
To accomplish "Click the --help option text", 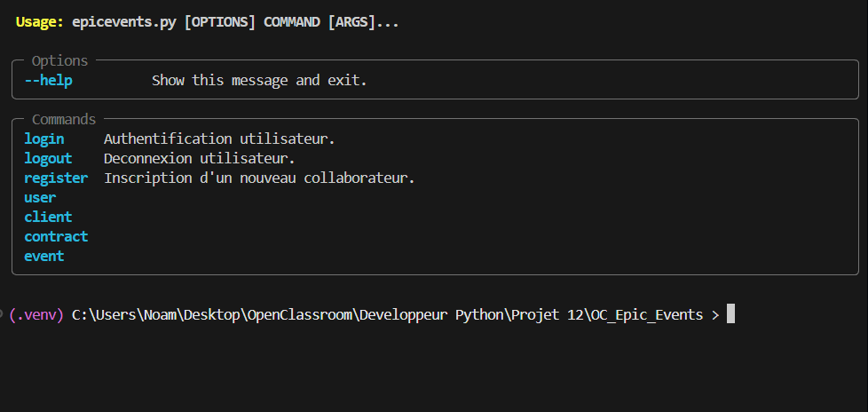I will (x=48, y=81).
